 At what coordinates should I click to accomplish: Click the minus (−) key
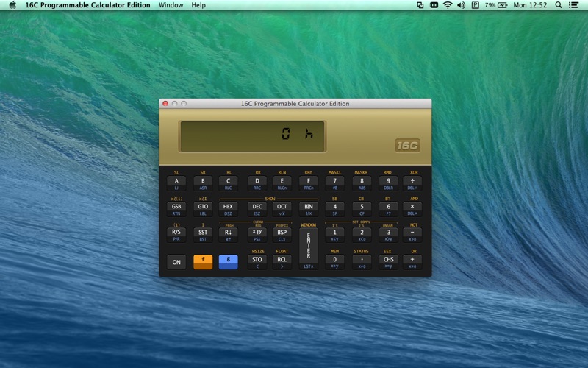412,235
